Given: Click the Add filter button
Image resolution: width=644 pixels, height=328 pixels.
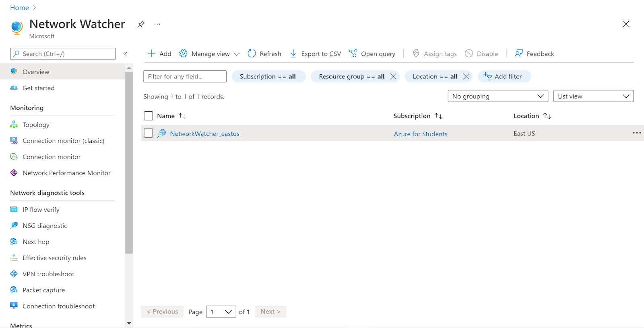Looking at the screenshot, I should point(504,76).
